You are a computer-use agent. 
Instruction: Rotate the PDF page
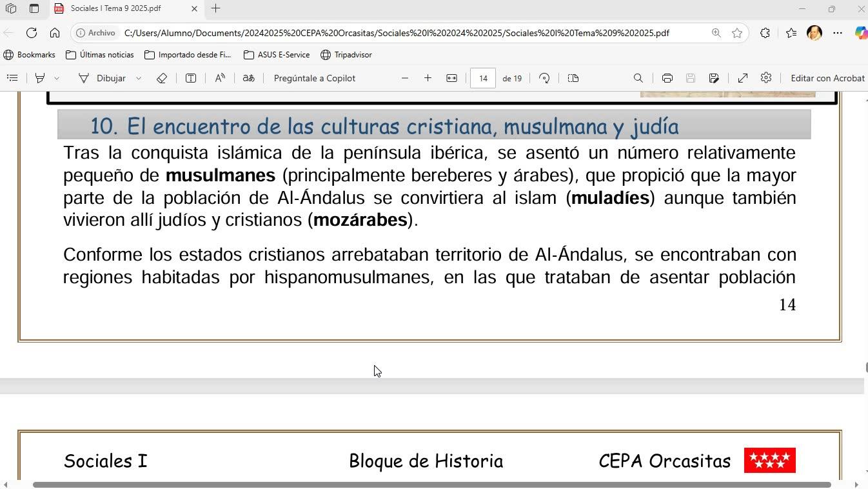544,78
